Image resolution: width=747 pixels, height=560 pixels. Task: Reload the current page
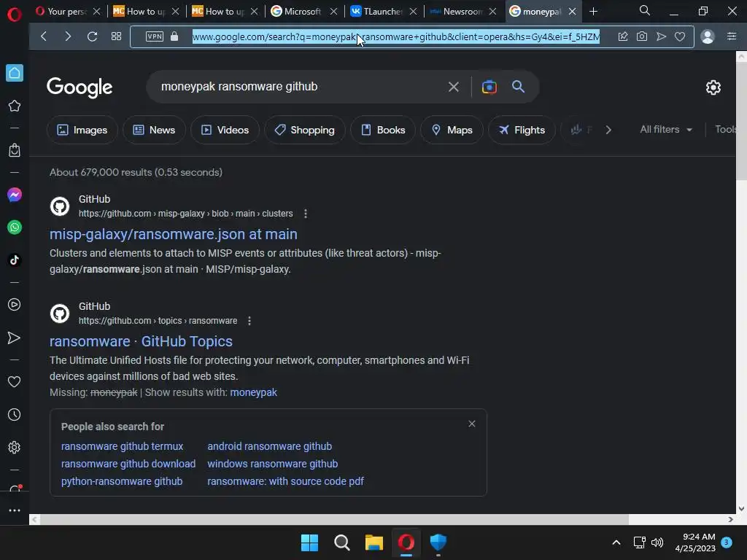(92, 36)
